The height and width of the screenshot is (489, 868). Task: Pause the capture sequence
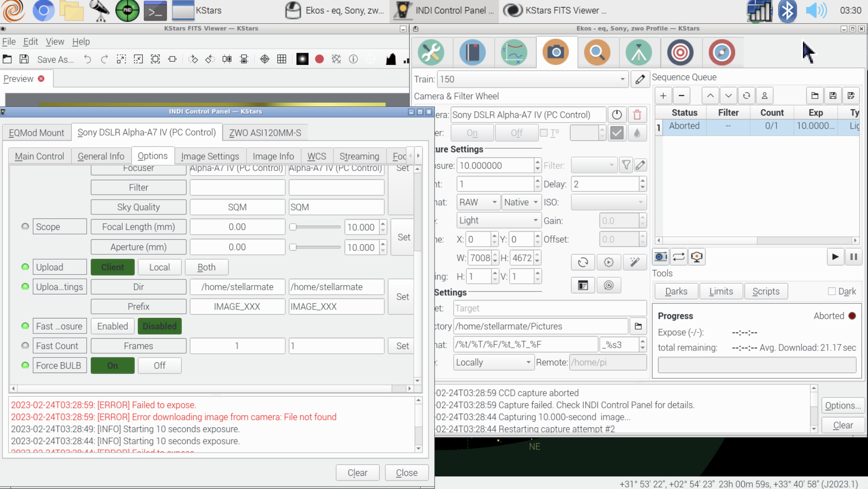tap(853, 257)
